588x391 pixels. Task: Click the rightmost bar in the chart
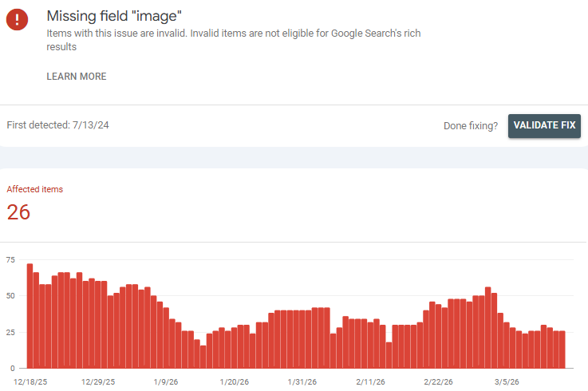click(562, 350)
